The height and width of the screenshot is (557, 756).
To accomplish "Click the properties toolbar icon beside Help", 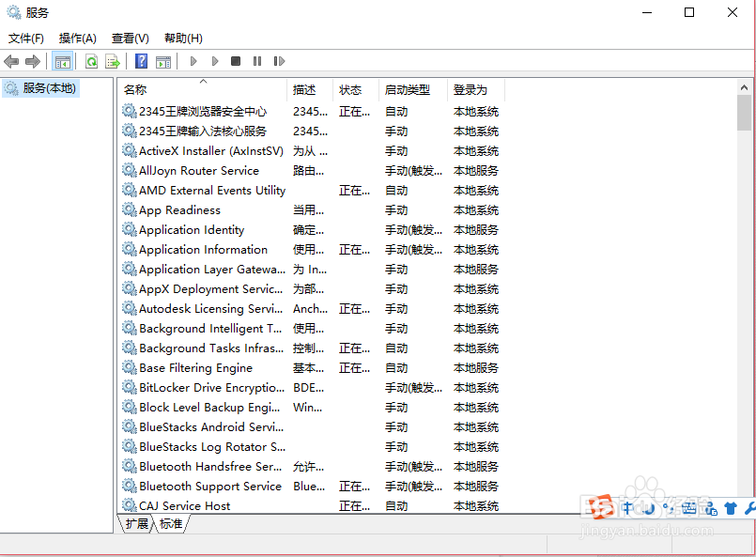I will pos(162,61).
